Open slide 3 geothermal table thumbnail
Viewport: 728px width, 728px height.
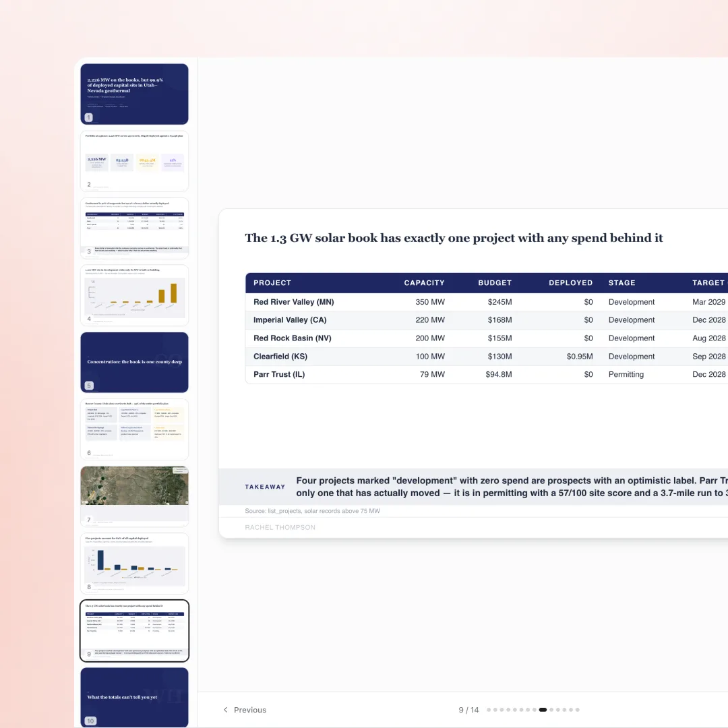click(134, 228)
